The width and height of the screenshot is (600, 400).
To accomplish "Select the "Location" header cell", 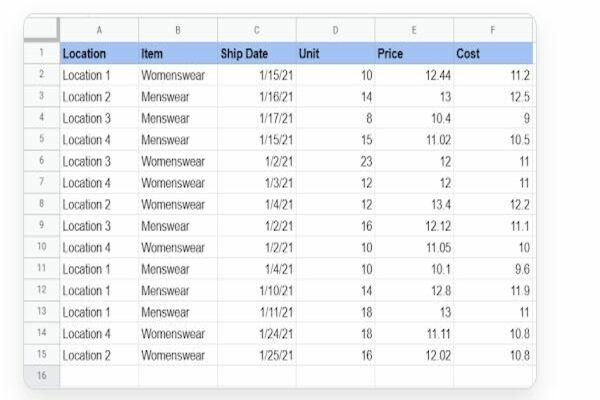I will pos(99,53).
